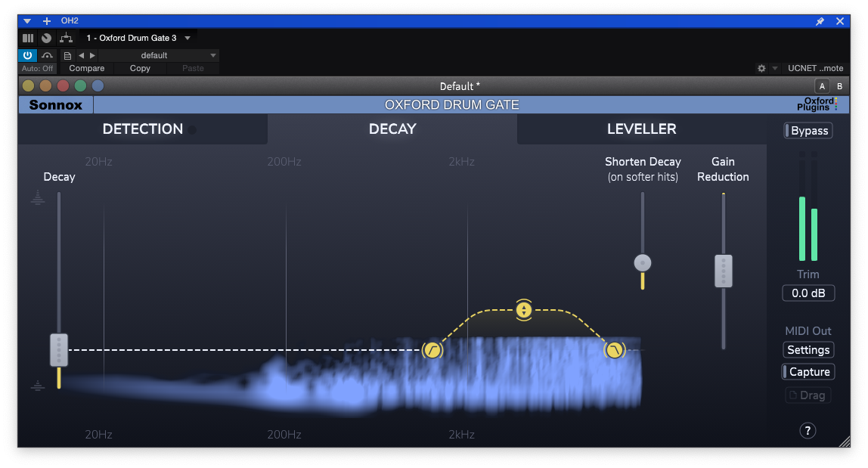This screenshot has width=868, height=468.
Task: Open the DETECTION tab
Action: click(143, 129)
